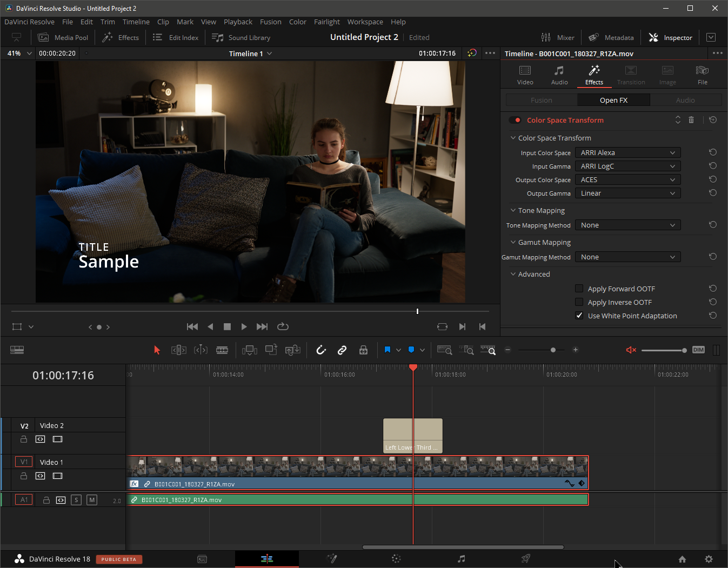Click Overwrite Clip toolbar icon
The height and width of the screenshot is (568, 728).
tap(271, 350)
